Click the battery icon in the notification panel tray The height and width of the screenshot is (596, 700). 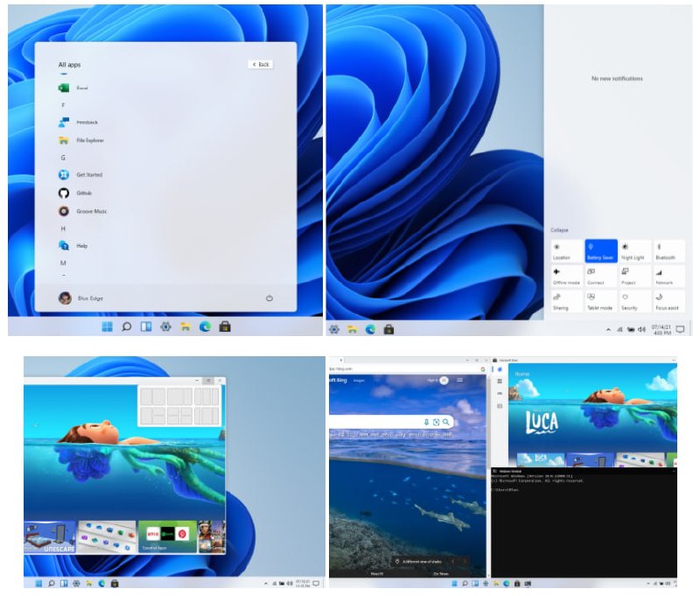[x=631, y=329]
